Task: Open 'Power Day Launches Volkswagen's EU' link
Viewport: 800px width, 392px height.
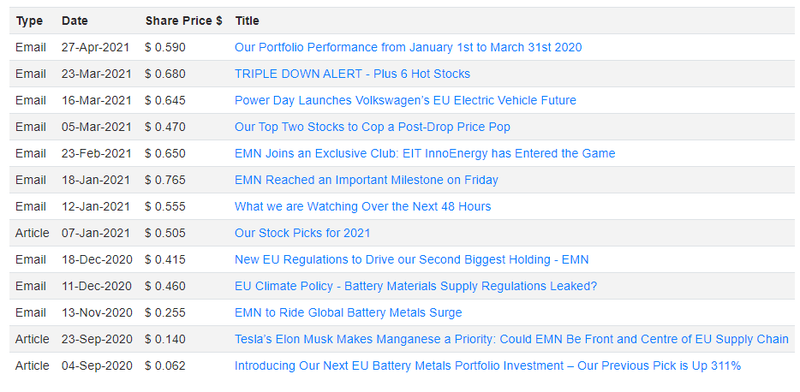Action: click(405, 101)
